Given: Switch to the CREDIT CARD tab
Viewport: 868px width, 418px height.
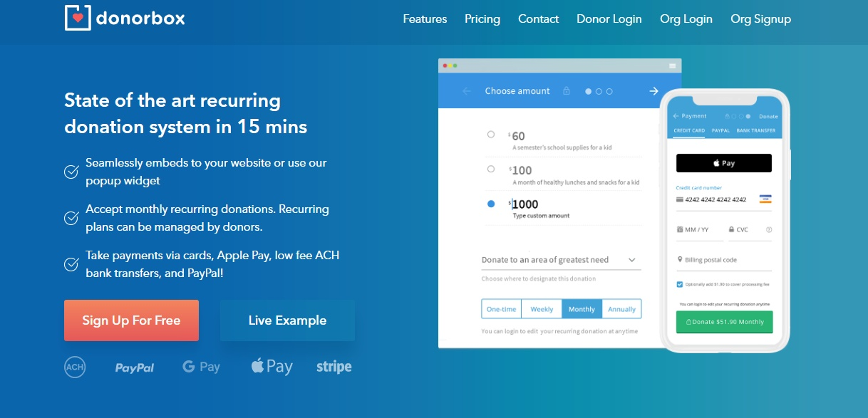Looking at the screenshot, I should tap(689, 131).
